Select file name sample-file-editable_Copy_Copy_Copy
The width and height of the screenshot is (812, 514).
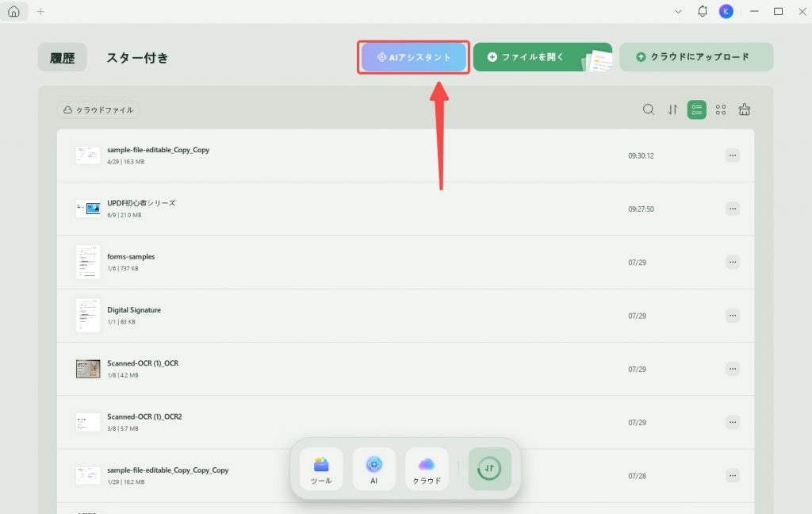pos(168,470)
